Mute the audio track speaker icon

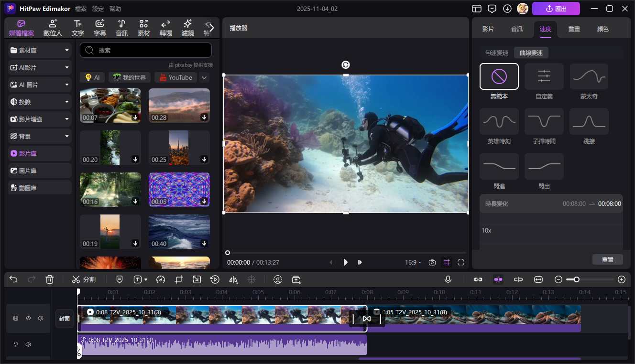[x=28, y=344]
